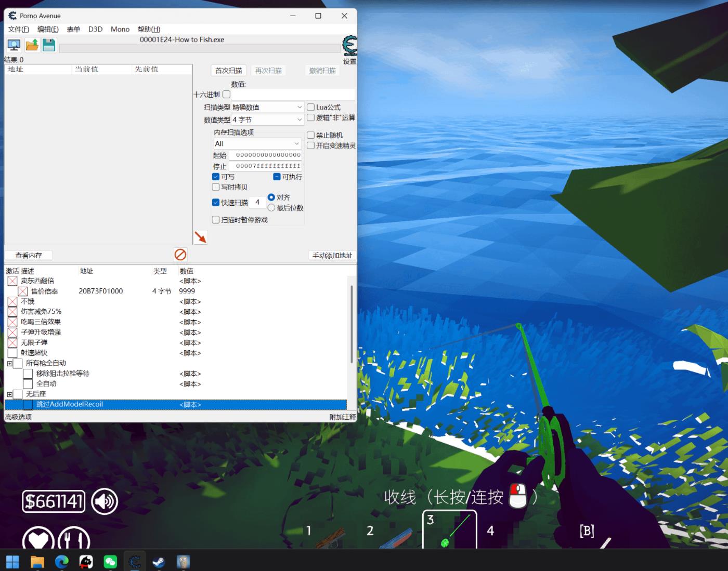Screen dimensions: 728x571
Task: Deactivate the 不饿 script checkbox
Action: click(12, 301)
